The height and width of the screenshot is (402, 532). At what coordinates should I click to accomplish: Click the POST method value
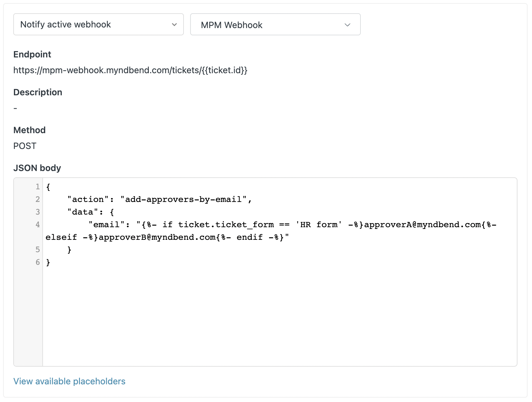(25, 146)
